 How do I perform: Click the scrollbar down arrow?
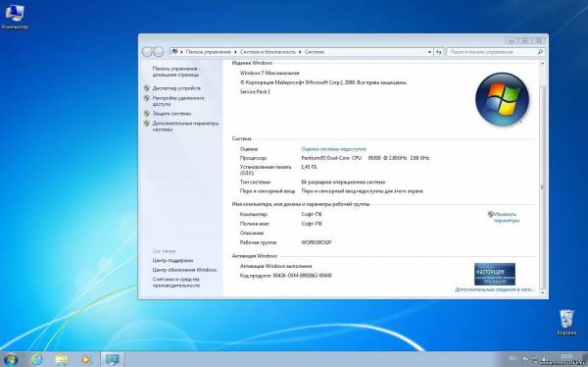[542, 293]
